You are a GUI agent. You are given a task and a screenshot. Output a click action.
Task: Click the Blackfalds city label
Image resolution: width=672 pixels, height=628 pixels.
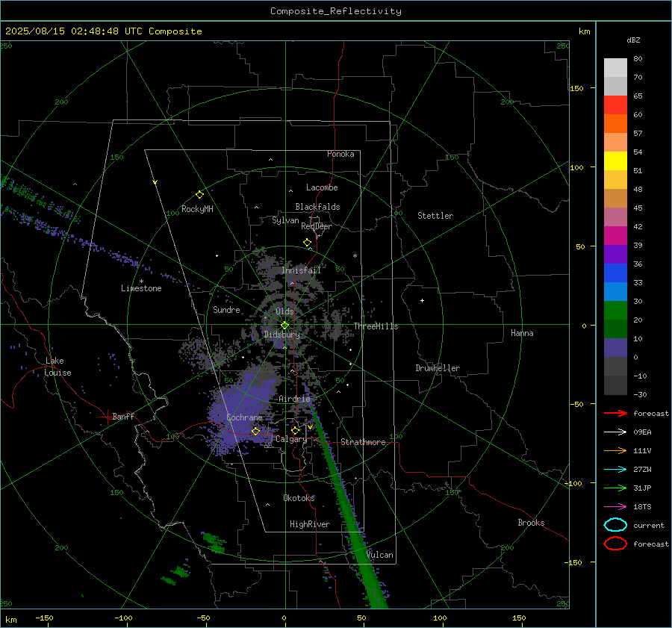317,207
